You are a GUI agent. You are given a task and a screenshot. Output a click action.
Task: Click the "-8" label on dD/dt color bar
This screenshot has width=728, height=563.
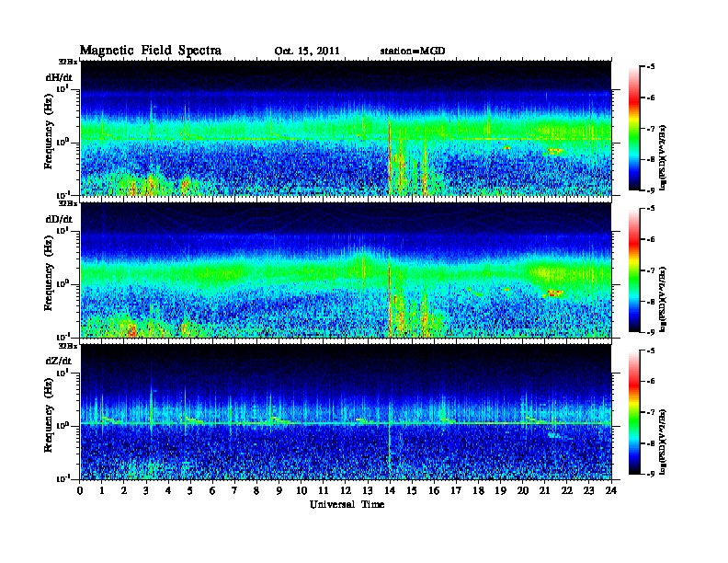pos(651,302)
